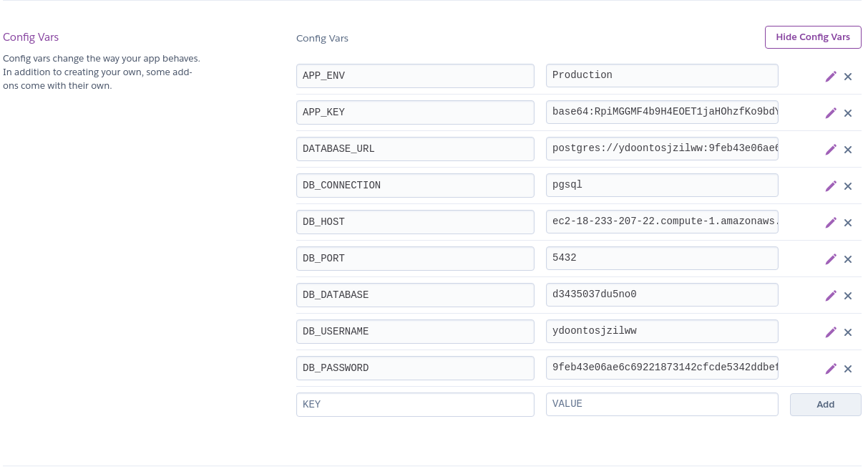
Task: Select the Production value field
Action: (x=662, y=75)
